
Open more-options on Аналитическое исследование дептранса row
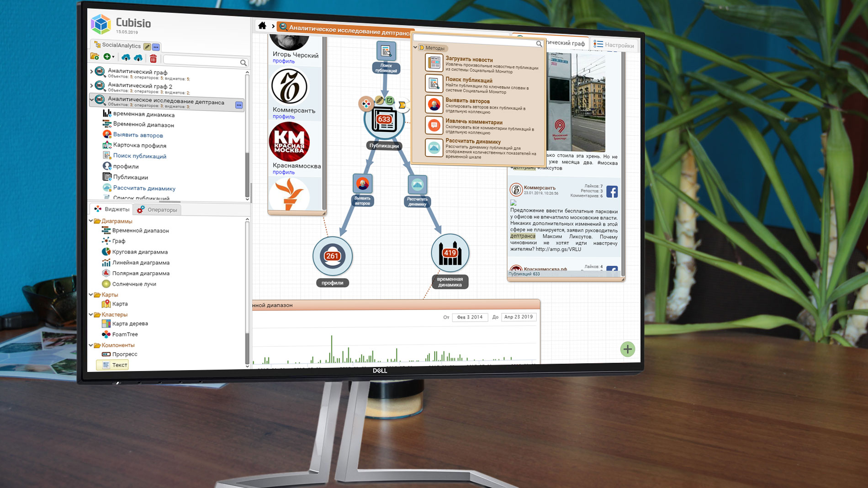(239, 105)
